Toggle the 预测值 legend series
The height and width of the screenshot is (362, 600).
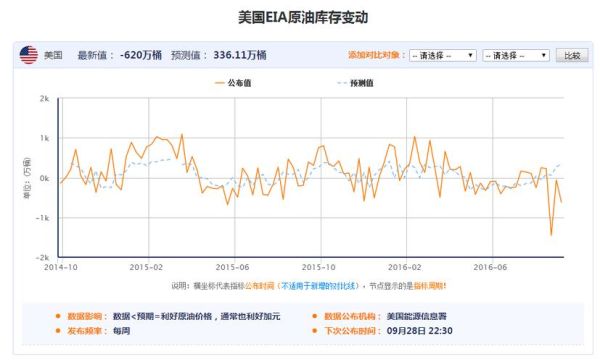pyautogui.click(x=355, y=83)
